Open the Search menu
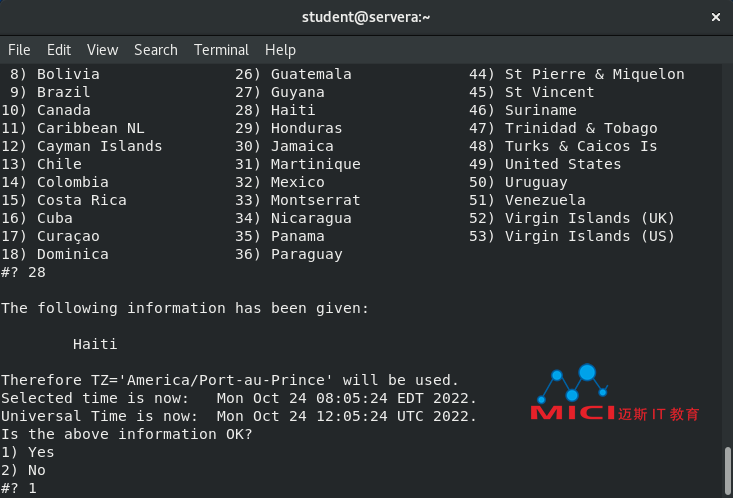 click(x=156, y=50)
